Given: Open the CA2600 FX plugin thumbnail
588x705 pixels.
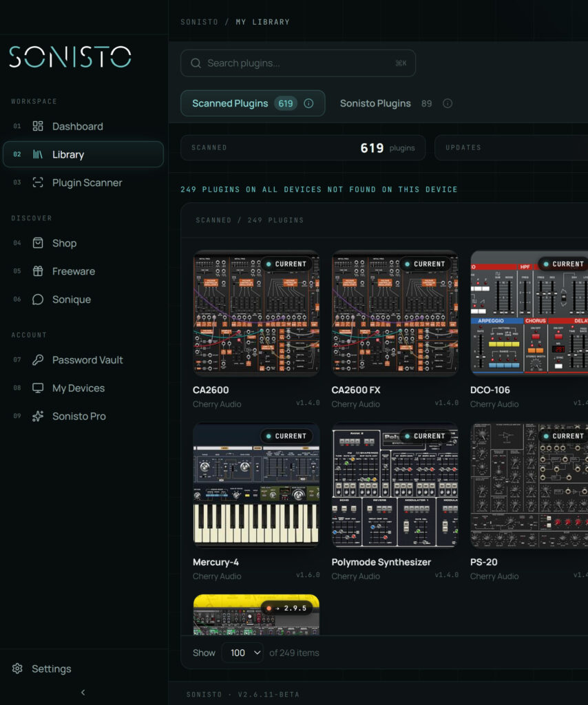Looking at the screenshot, I should (395, 313).
